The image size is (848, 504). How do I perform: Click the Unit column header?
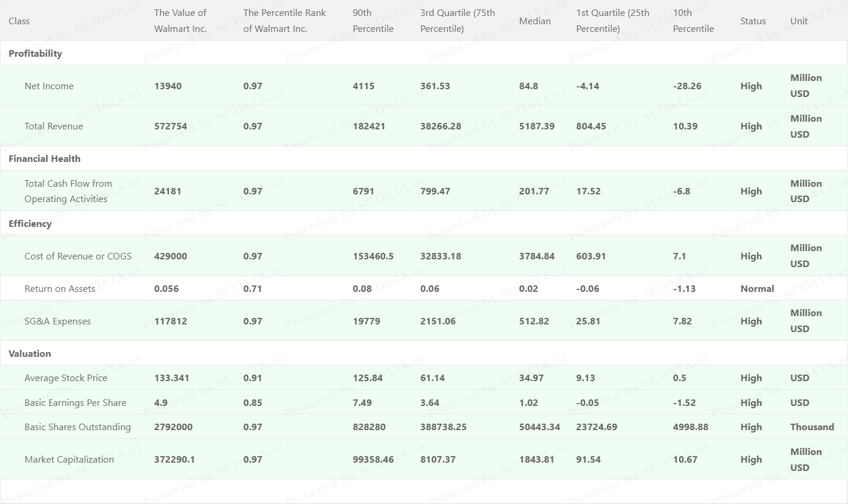click(x=799, y=21)
